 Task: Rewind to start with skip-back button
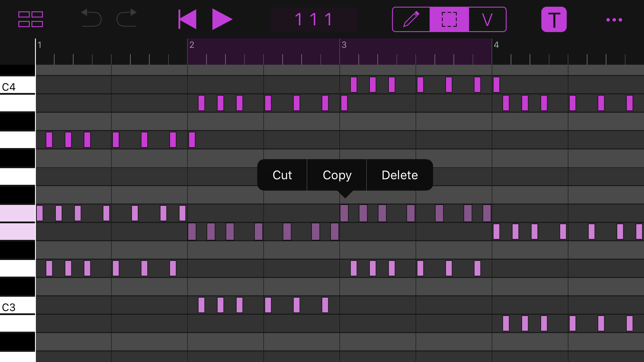click(x=188, y=19)
